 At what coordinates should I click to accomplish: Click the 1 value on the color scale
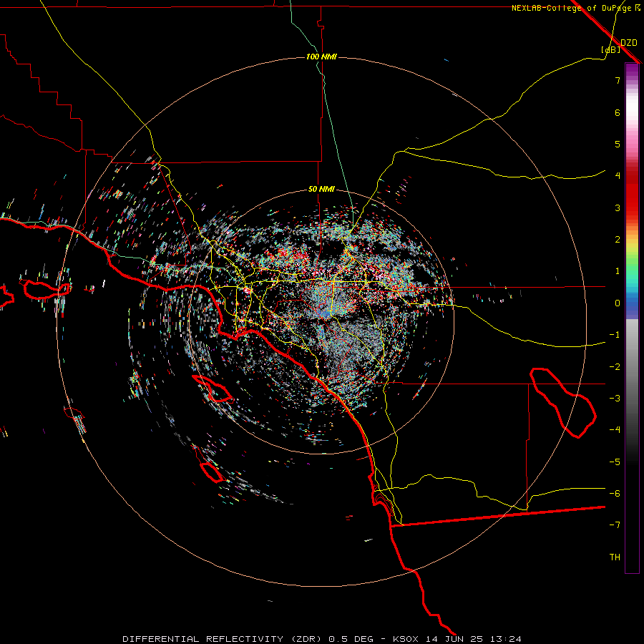tap(618, 271)
